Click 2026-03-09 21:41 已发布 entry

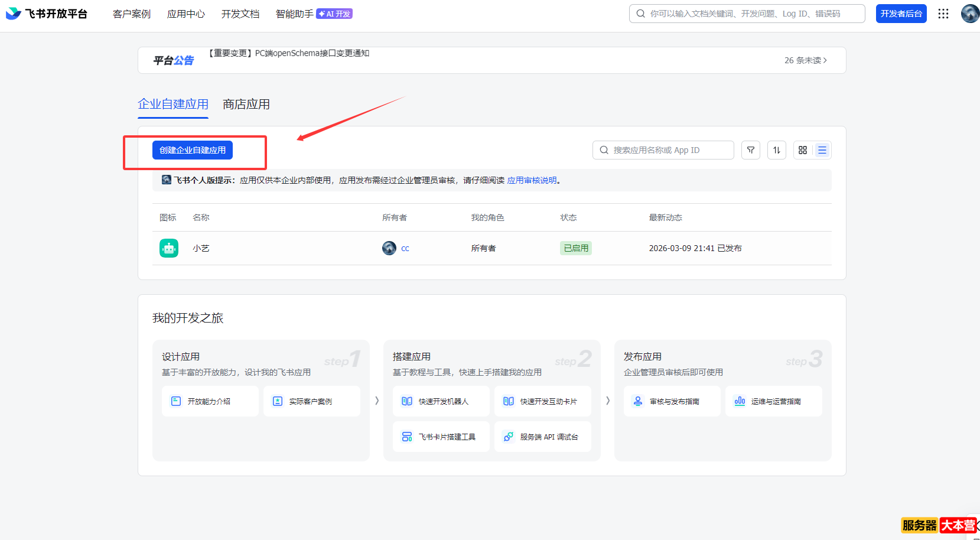pyautogui.click(x=695, y=248)
